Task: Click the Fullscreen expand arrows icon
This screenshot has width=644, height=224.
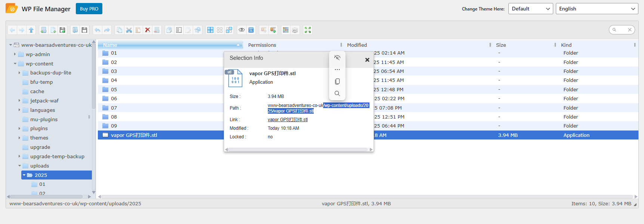Action: tap(308, 30)
